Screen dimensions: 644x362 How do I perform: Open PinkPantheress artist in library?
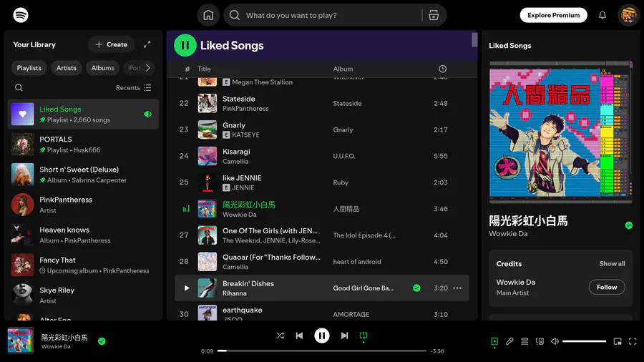click(83, 205)
